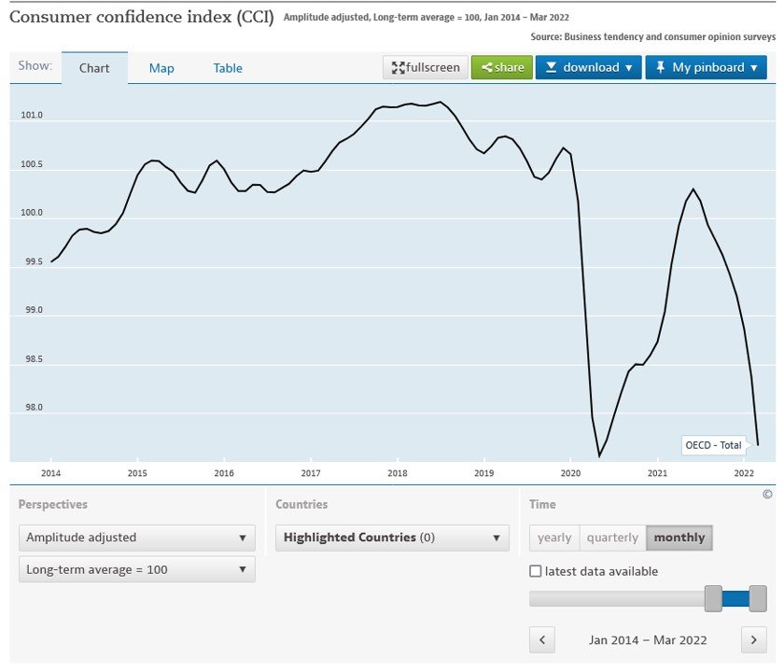Viewport: 784px width, 672px height.
Task: Click the fullscreen expand icon
Action: coord(399,67)
